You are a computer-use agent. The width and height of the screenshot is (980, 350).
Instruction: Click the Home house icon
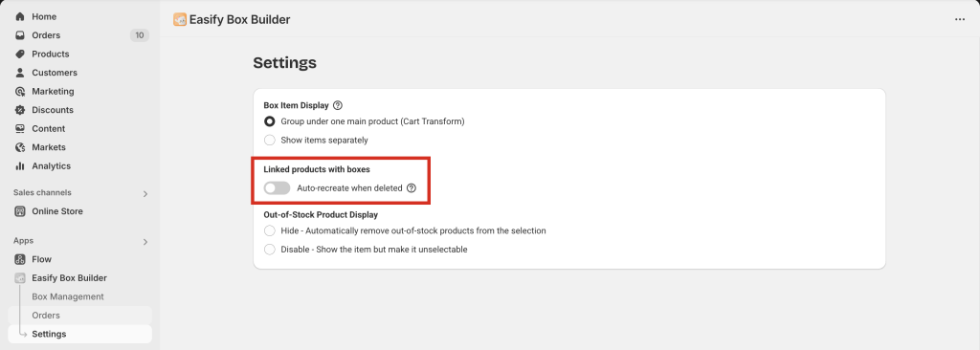(x=20, y=17)
